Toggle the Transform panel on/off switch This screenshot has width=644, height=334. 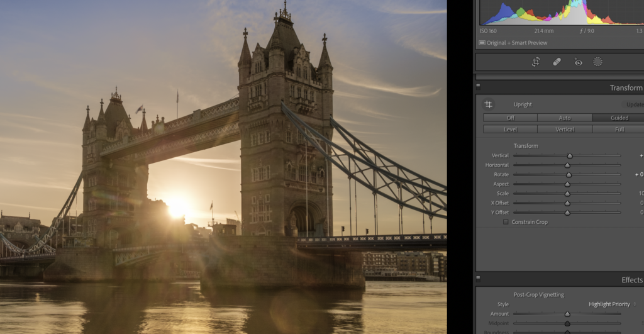[x=478, y=87]
